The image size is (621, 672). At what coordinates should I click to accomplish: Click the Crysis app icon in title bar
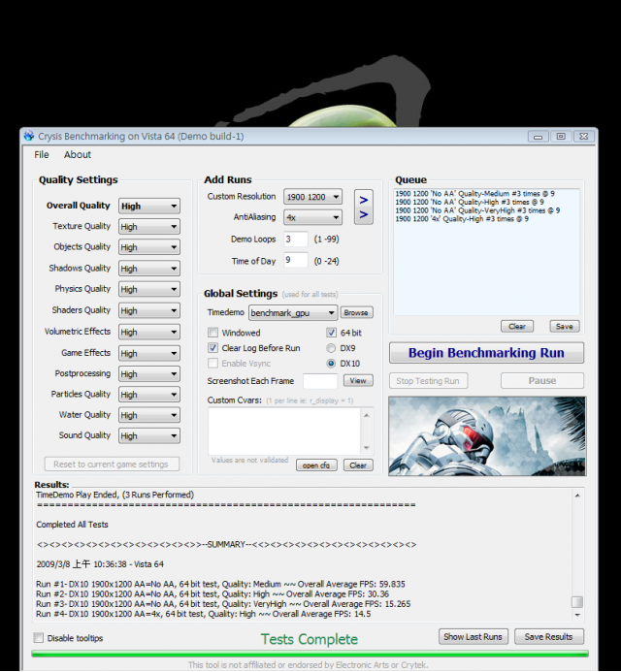pos(29,136)
